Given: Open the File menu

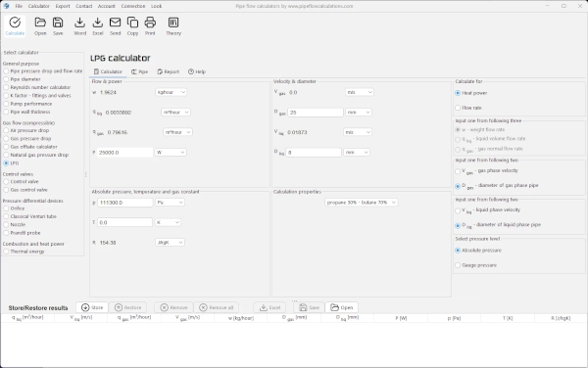Looking at the screenshot, I should [19, 6].
